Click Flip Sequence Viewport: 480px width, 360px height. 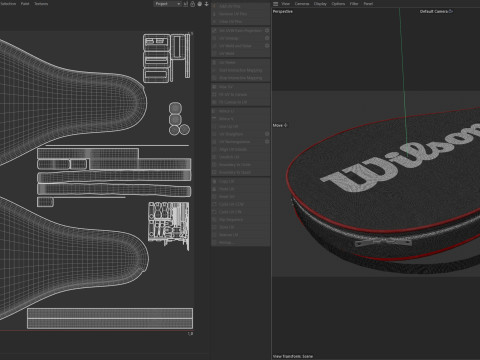[240, 220]
